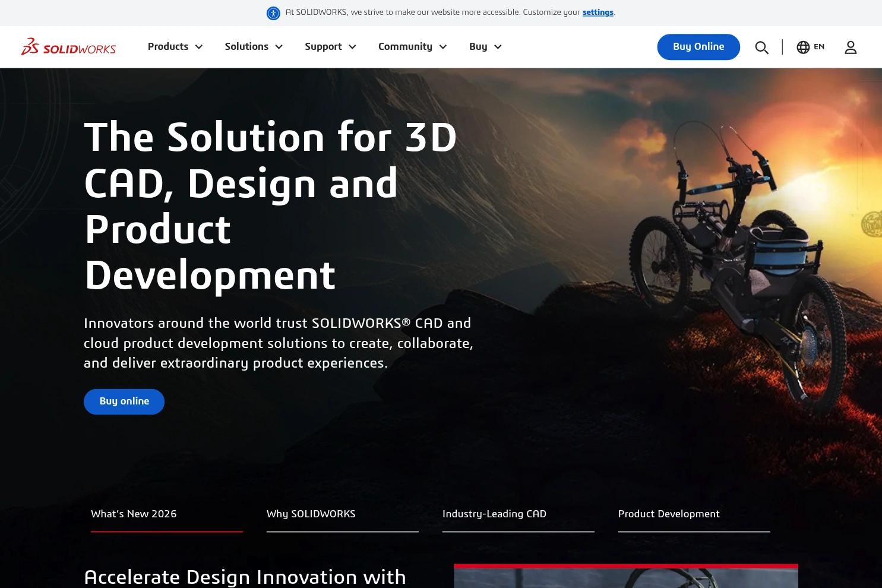The image size is (882, 588).
Task: Click the thumbnail image below Product Development tab
Action: point(626,576)
